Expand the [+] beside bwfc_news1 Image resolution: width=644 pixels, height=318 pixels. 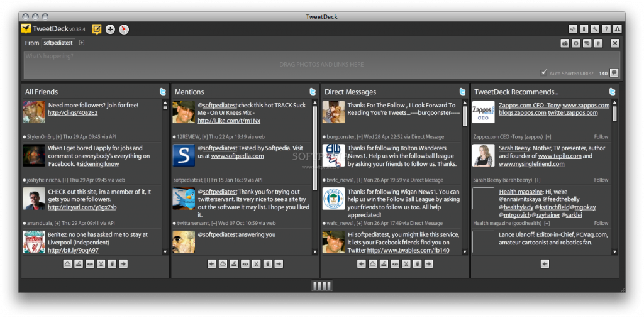pos(359,180)
